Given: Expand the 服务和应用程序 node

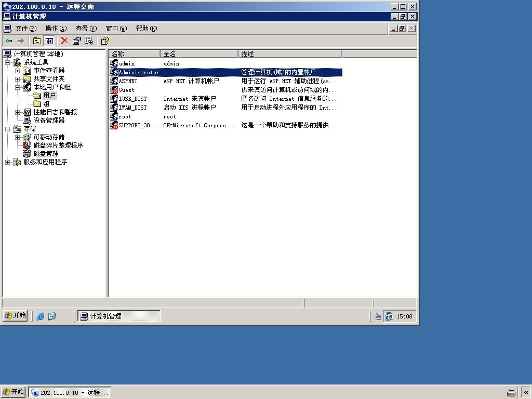Looking at the screenshot, I should (8, 162).
